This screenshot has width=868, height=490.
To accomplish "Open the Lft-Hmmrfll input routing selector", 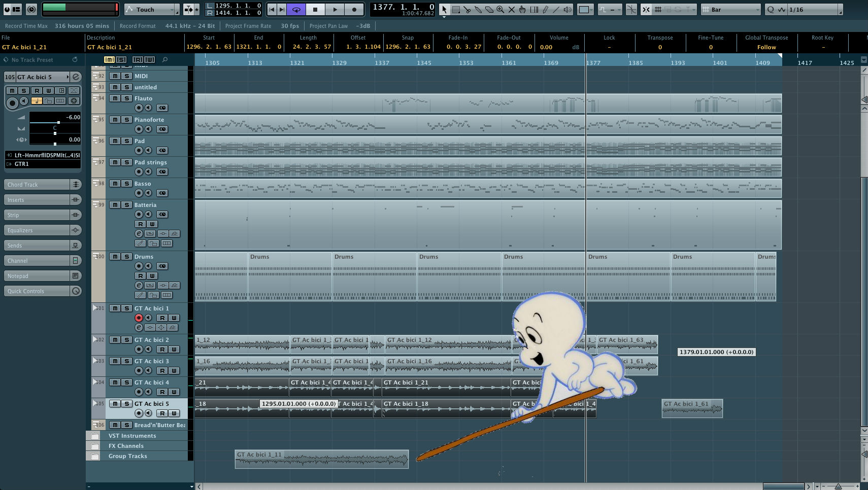I will (x=43, y=155).
